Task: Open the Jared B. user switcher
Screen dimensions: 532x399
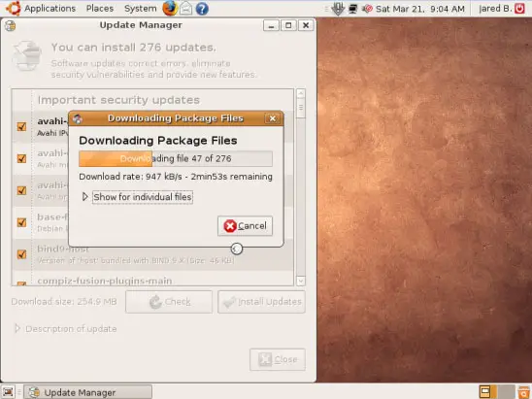Action: pos(495,9)
